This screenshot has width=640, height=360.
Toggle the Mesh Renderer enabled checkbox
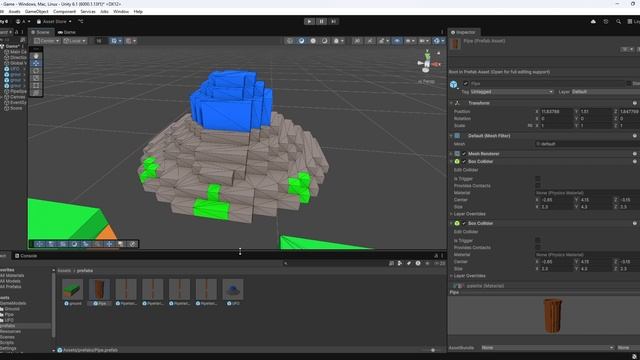(x=464, y=154)
